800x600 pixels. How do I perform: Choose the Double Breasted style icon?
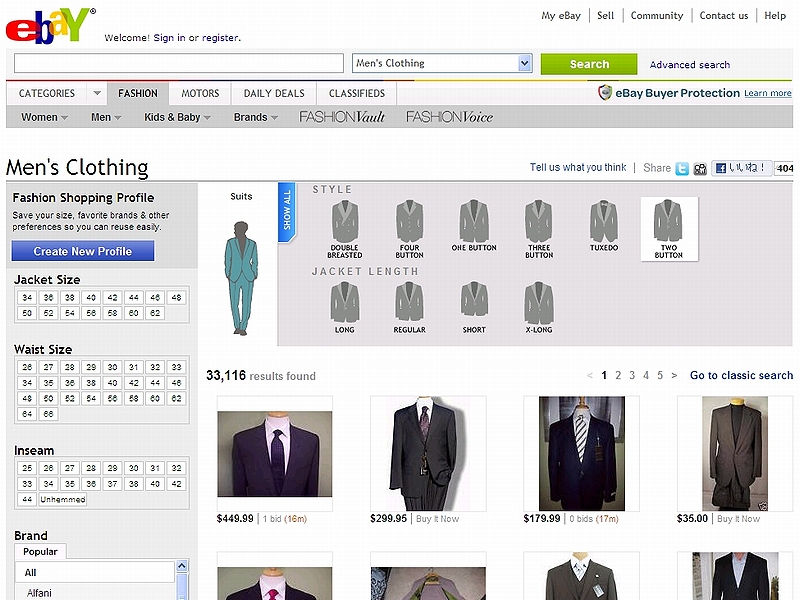click(x=344, y=222)
